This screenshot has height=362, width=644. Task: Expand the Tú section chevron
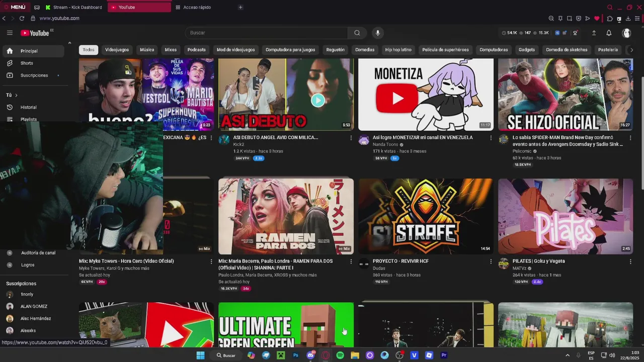16,95
